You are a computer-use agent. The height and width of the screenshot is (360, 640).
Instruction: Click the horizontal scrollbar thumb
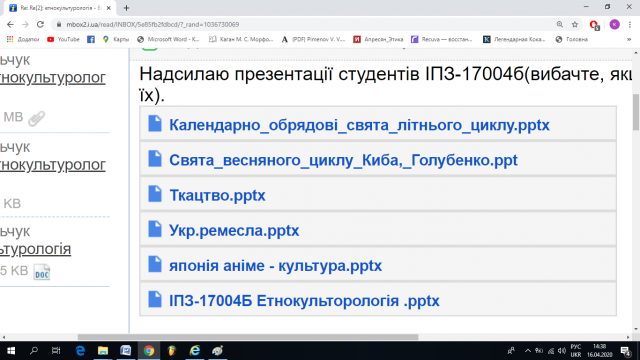pos(248,337)
